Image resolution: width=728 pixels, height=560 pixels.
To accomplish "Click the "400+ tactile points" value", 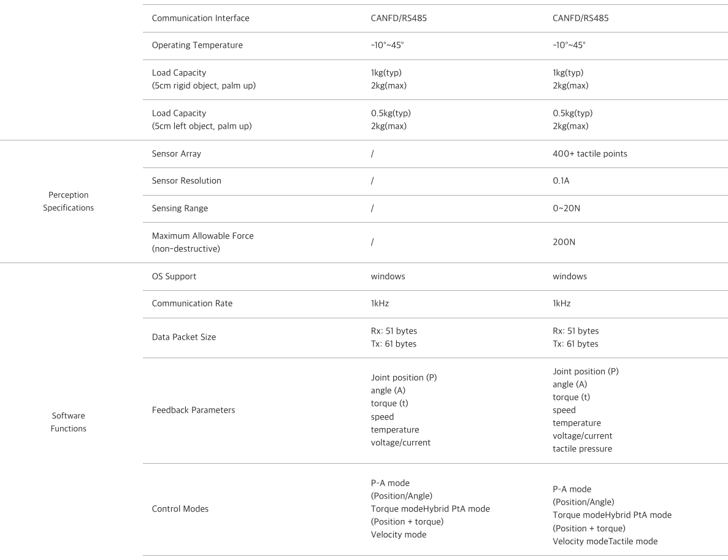I will [x=589, y=154].
